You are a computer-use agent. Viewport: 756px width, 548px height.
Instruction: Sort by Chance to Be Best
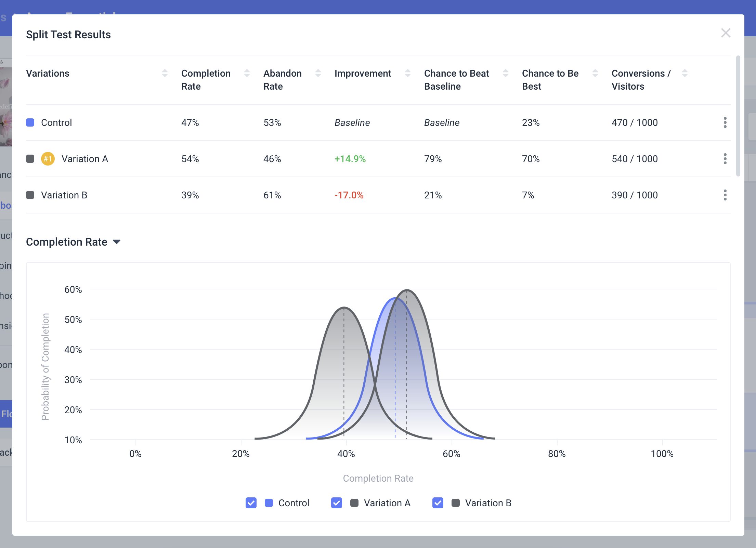[595, 73]
